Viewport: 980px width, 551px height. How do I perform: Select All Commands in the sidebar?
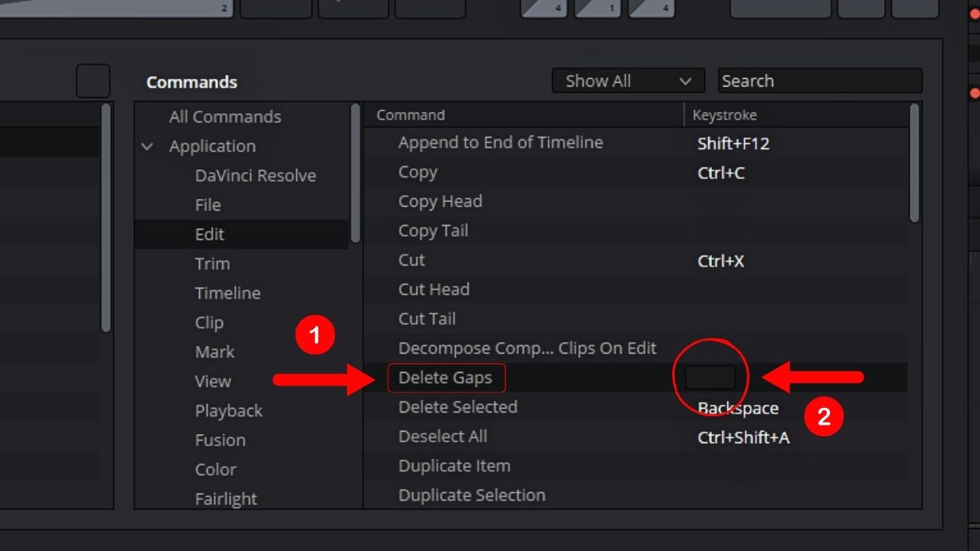pyautogui.click(x=224, y=116)
